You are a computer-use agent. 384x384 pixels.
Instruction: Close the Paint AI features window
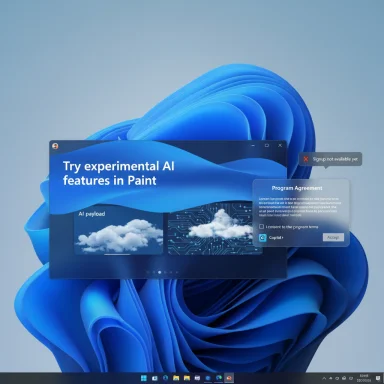280,145
